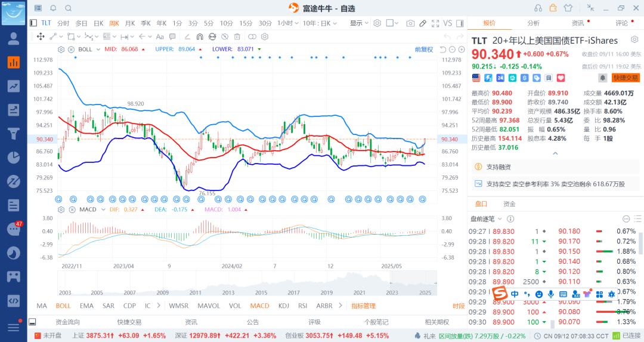The height and width of the screenshot is (342, 644).
Task: Expand the MACD indicator dropdown arrow
Action: pyautogui.click(x=103, y=209)
